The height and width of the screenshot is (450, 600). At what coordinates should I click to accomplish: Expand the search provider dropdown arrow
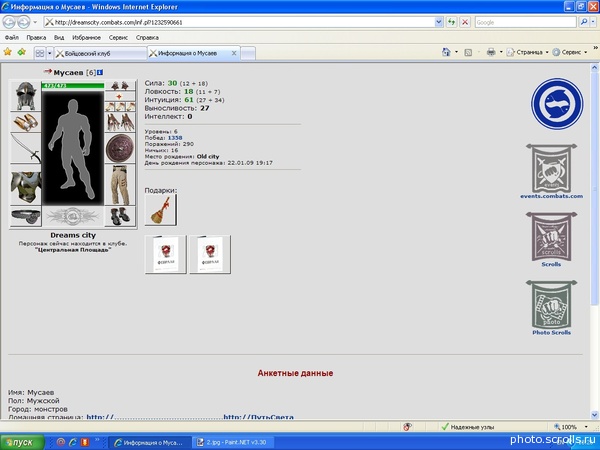[593, 22]
